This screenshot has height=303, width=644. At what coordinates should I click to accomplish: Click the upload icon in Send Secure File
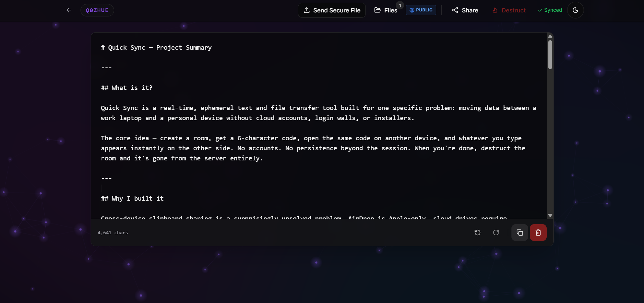pyautogui.click(x=307, y=10)
